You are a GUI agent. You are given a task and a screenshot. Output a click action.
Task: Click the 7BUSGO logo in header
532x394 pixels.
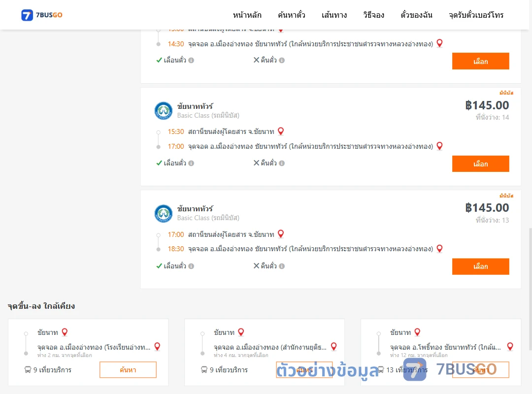pos(42,15)
